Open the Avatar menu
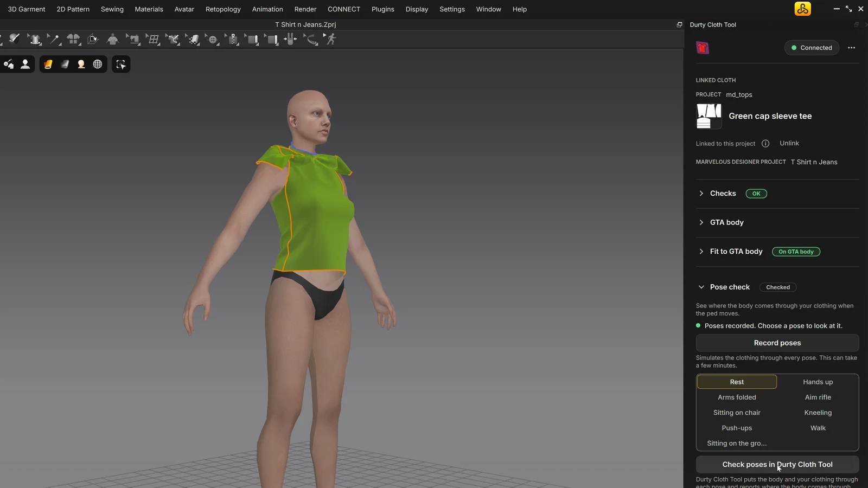The width and height of the screenshot is (868, 488). pos(184,9)
